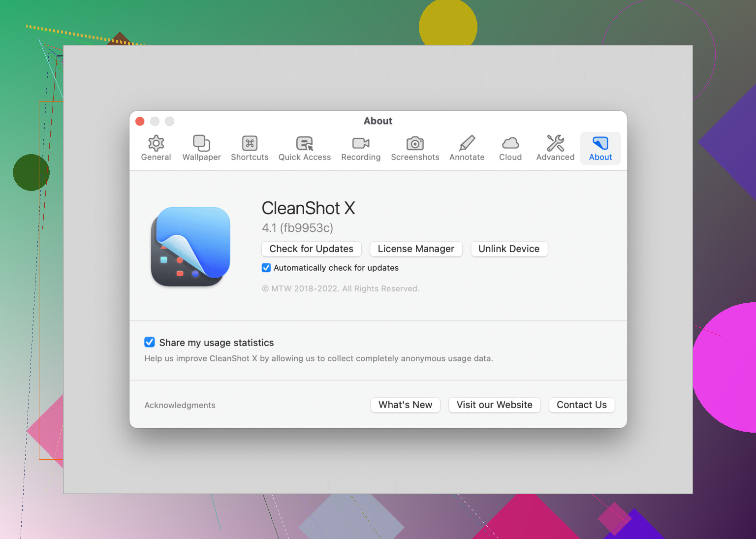This screenshot has height=539, width=756.
Task: Switch to Quick Access preferences icon
Action: pos(305,143)
